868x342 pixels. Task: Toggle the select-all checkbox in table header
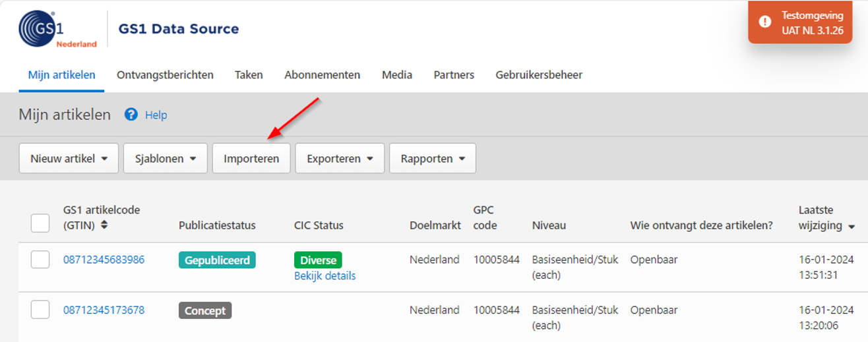pos(40,223)
